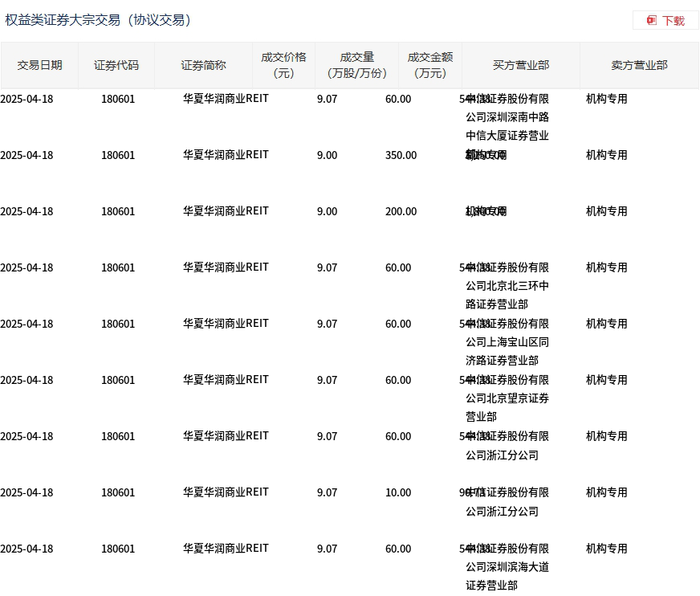700x596 pixels.
Task: Click code 180601 in the 10.00 row
Action: click(118, 493)
